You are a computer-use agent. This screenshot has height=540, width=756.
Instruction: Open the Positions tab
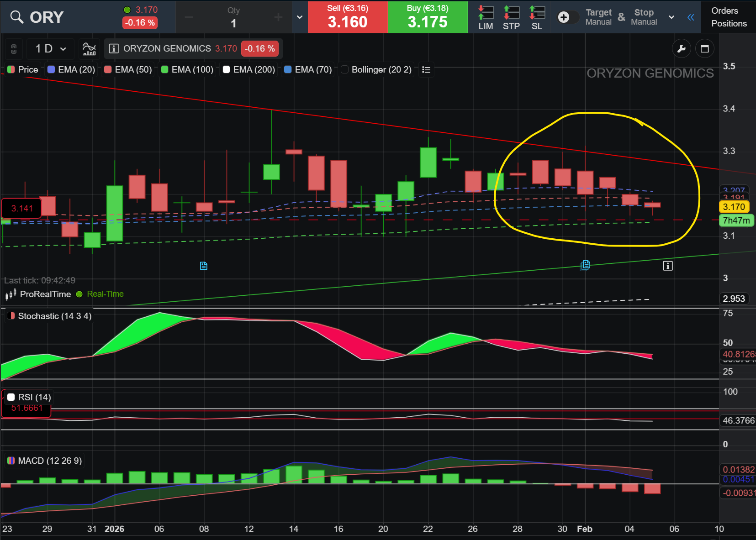pos(729,23)
